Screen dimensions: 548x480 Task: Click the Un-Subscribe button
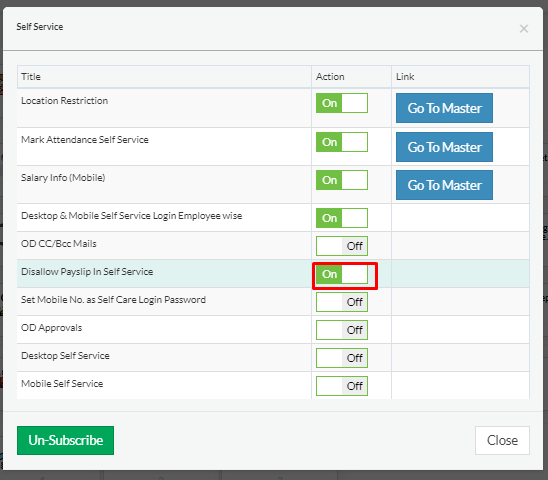tap(65, 440)
